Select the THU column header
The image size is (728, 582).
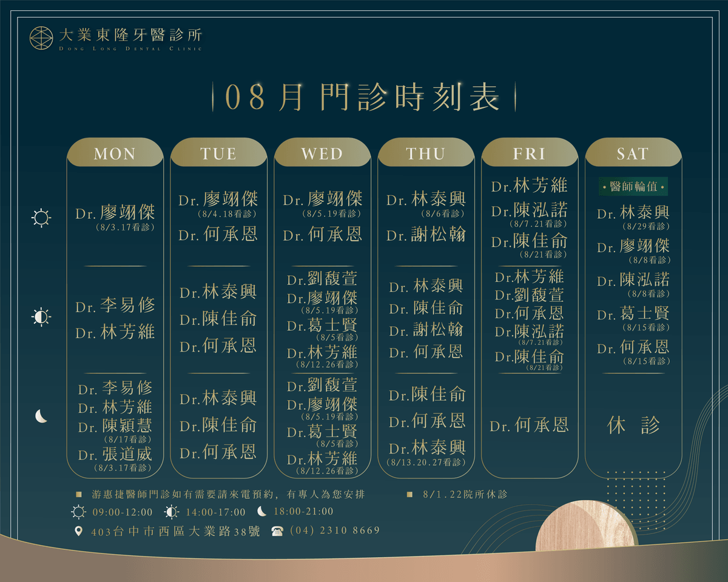pyautogui.click(x=426, y=153)
